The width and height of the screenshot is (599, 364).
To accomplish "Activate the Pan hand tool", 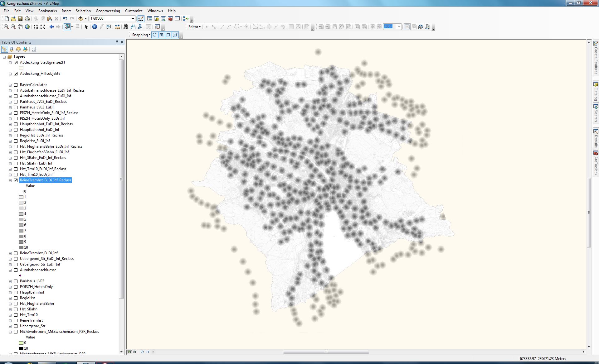I will click(x=20, y=27).
